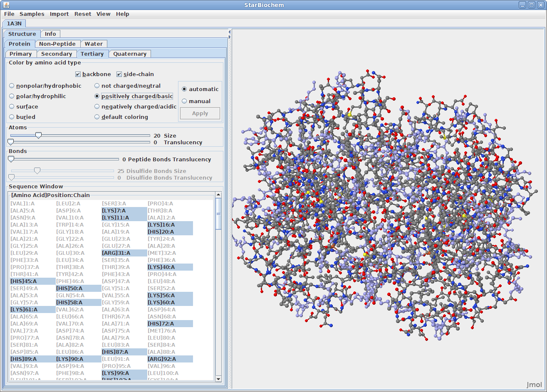Select residue [ARG]31:A in sequence
547x392 pixels.
[x=124, y=253]
